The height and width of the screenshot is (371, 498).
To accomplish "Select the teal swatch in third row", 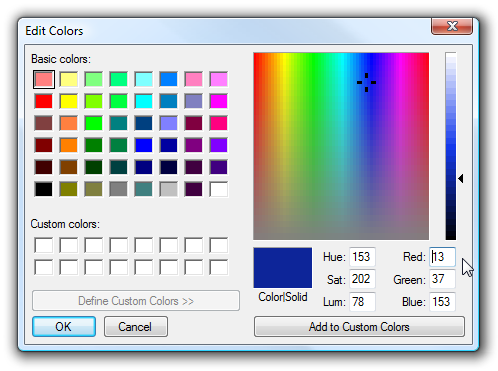I will 119,123.
